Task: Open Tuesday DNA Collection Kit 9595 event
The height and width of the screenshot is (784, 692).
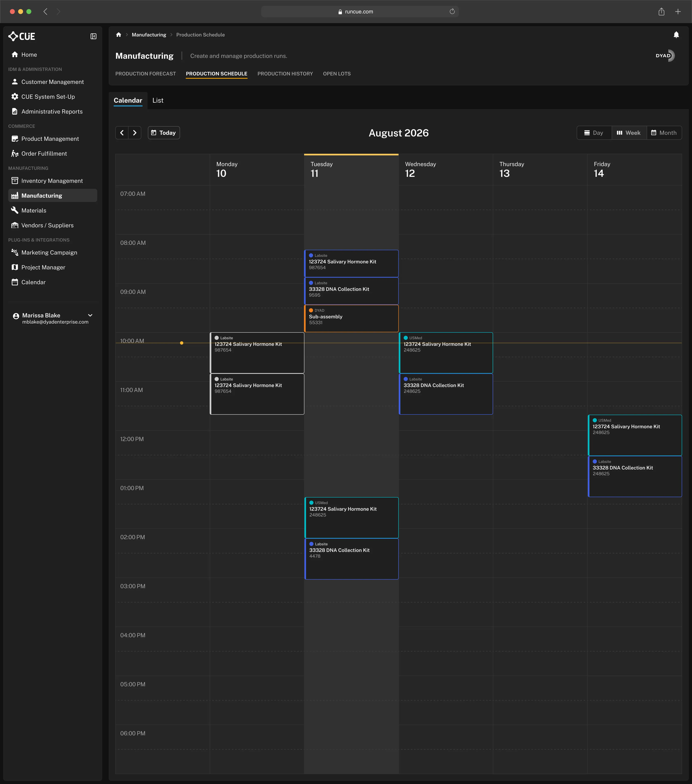Action: click(x=351, y=291)
